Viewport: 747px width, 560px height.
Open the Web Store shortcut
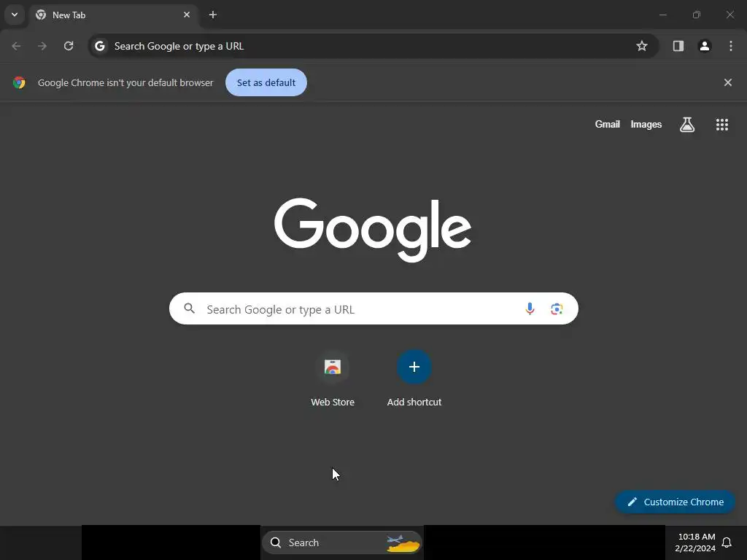[333, 379]
